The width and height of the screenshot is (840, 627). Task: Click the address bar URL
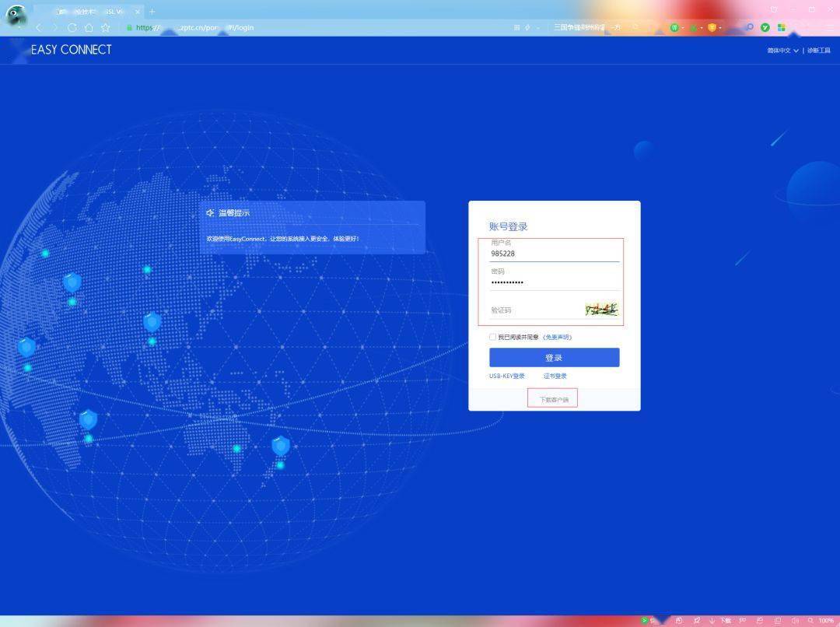click(195, 27)
